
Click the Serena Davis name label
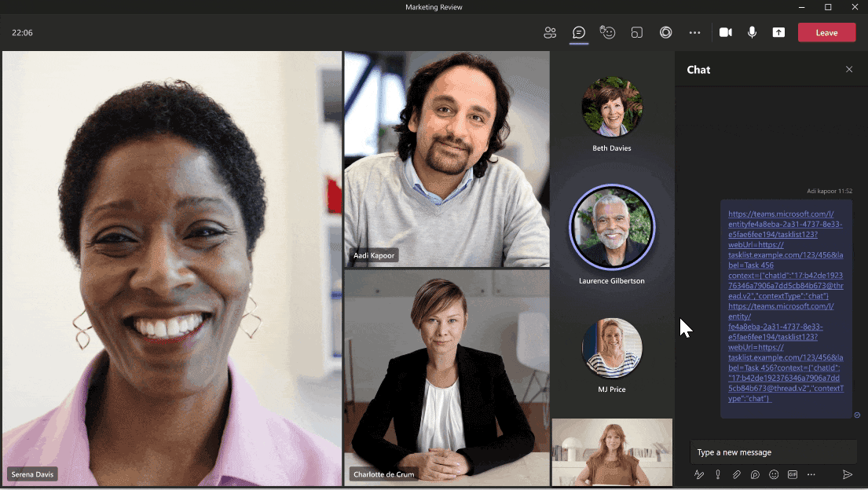click(x=32, y=474)
